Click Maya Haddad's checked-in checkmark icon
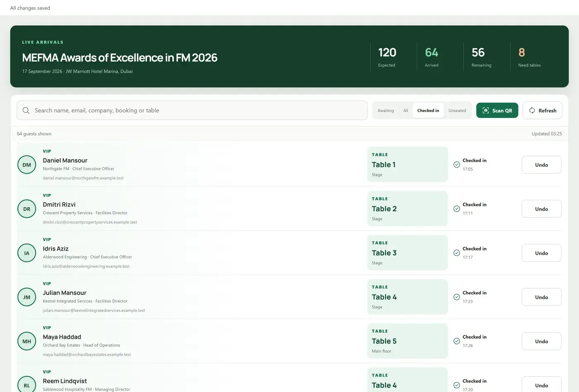The width and height of the screenshot is (579, 392). pos(457,341)
